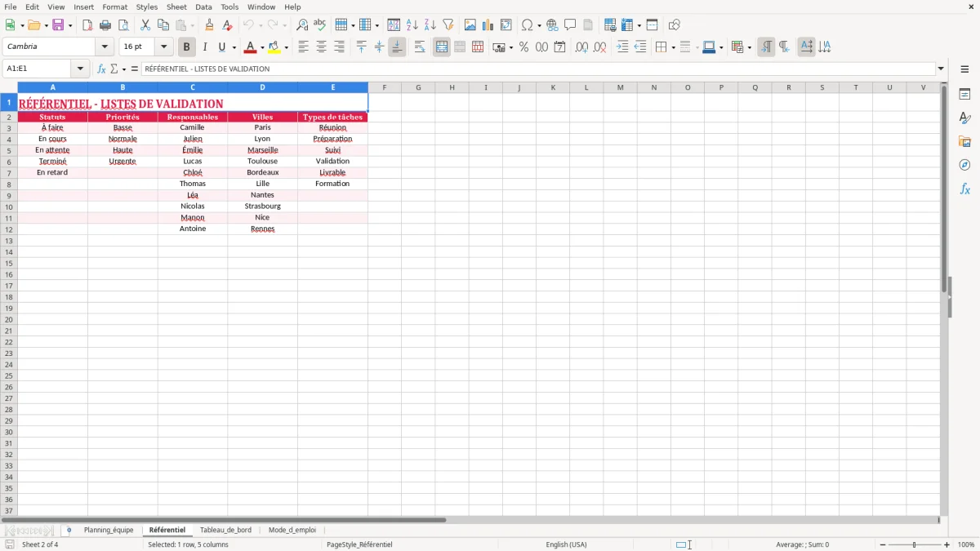This screenshot has width=980, height=551.
Task: Center the cell text horizontally
Action: pyautogui.click(x=321, y=47)
